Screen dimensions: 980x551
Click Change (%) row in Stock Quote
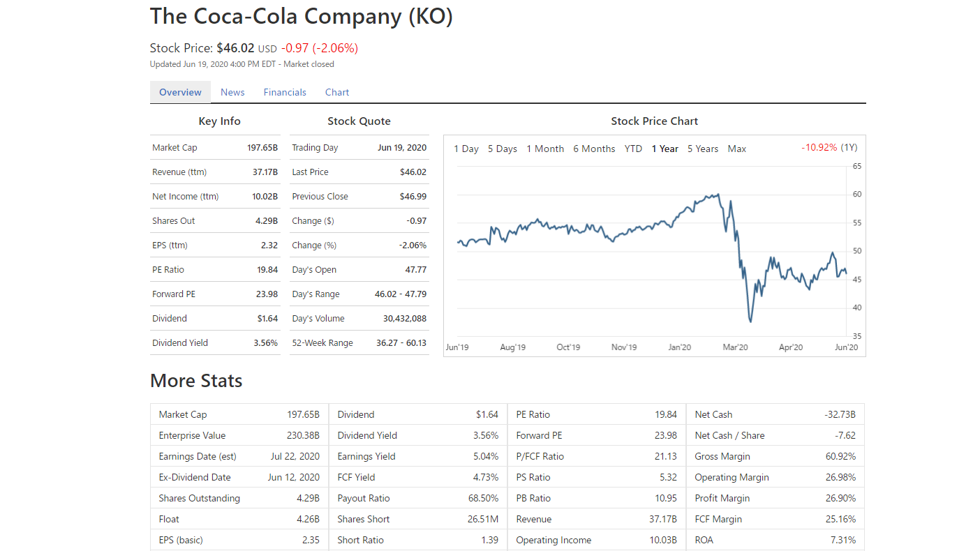click(359, 245)
